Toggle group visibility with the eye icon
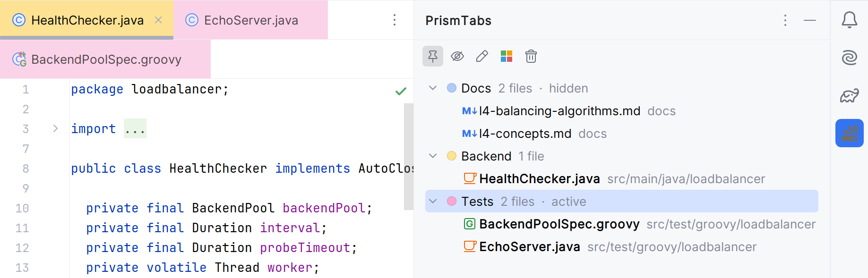This screenshot has height=278, width=868. pos(457,56)
